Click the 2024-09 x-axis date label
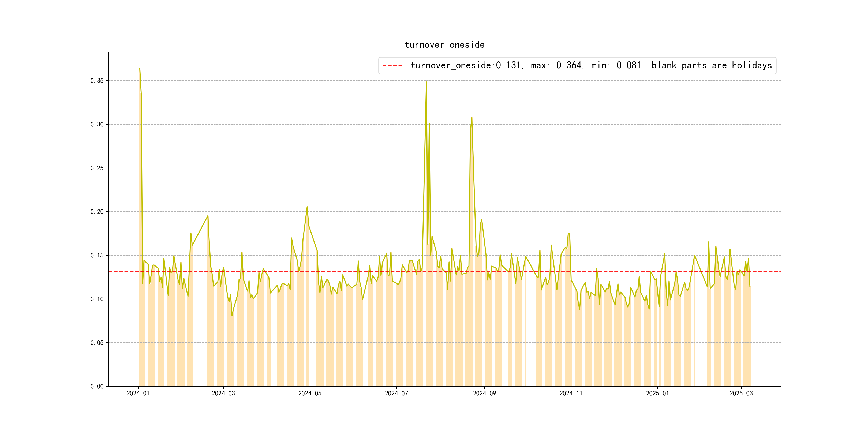The height and width of the screenshot is (434, 868). (484, 394)
